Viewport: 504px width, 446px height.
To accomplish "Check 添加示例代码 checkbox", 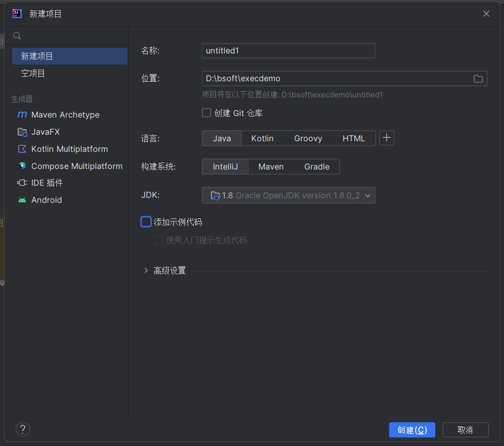I will click(146, 222).
